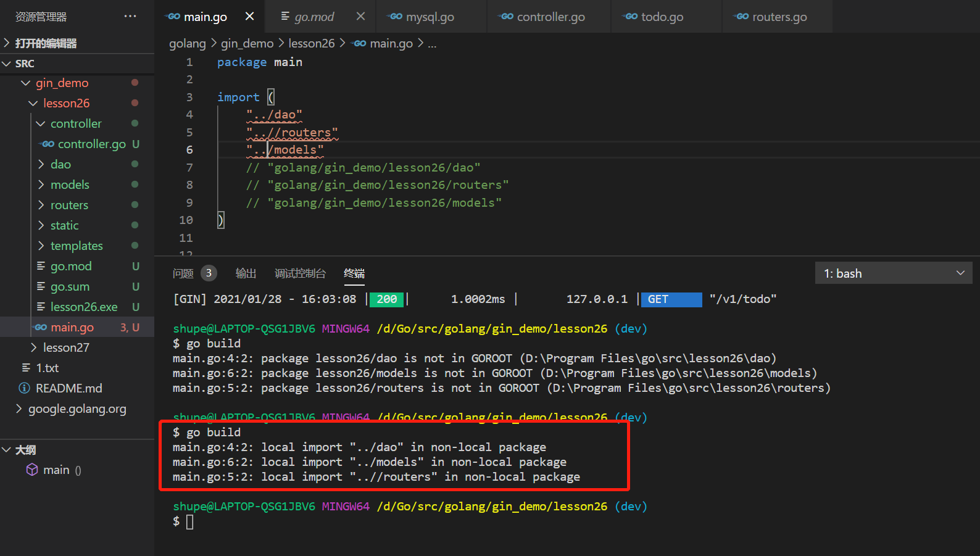
Task: Expand the templates folder
Action: point(41,246)
